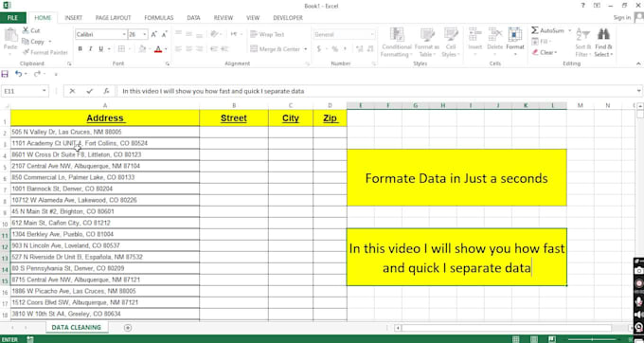Switch to Normal view in status bar

point(515,339)
